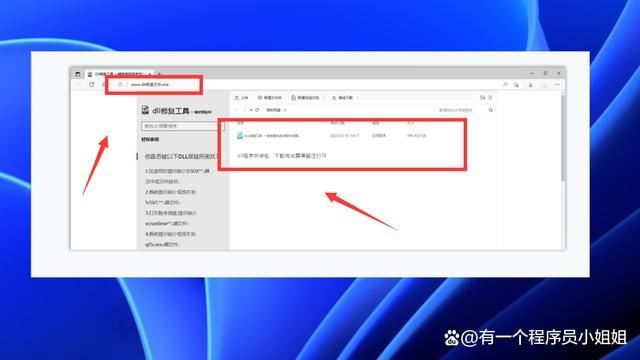Select the dll修复工具 browser tab
This screenshot has height=360, width=640.
coord(120,74)
